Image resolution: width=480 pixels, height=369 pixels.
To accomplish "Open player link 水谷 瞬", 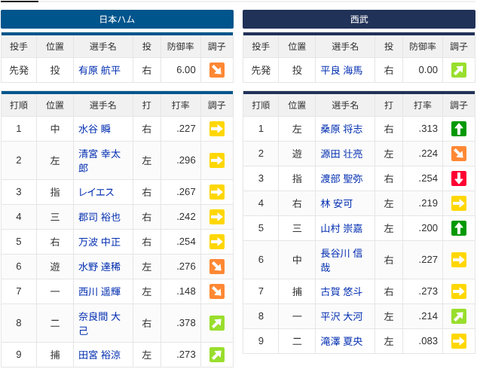I will (x=94, y=129).
